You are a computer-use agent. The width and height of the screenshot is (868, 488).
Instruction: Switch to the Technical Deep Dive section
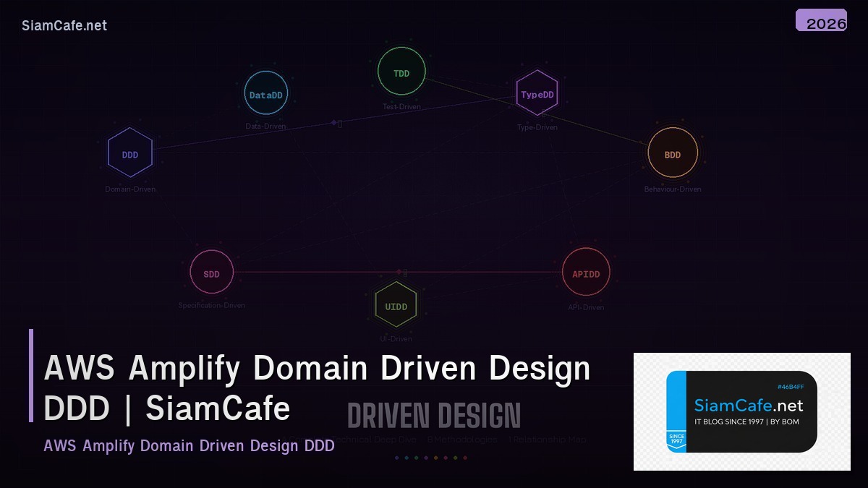[x=375, y=439]
